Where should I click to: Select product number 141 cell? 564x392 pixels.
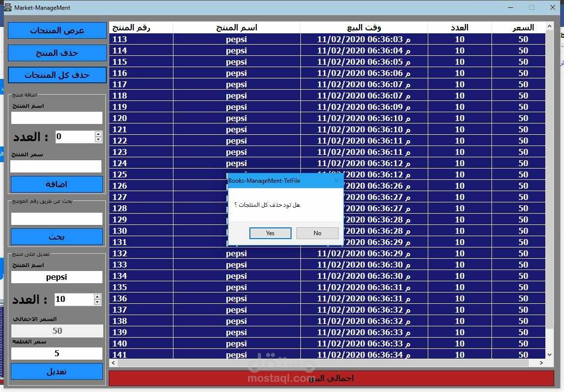(141, 354)
